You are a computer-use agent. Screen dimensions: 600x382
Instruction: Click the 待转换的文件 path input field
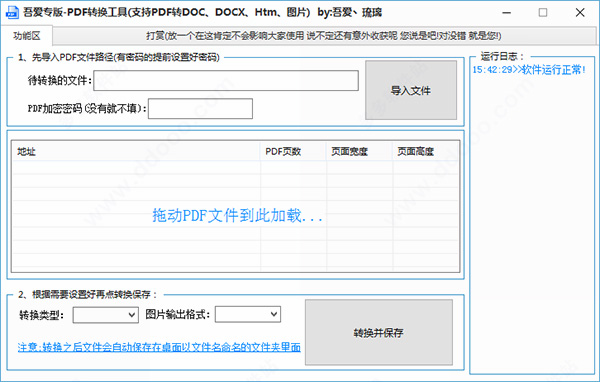pyautogui.click(x=226, y=80)
